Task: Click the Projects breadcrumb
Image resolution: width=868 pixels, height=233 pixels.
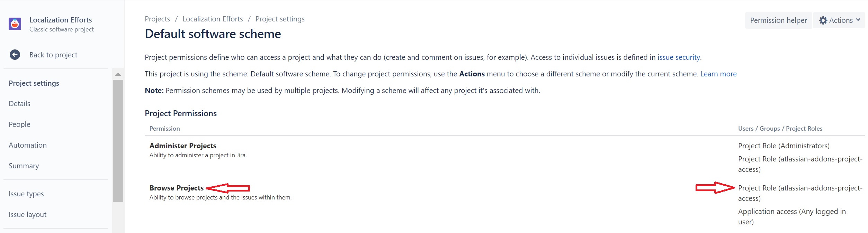Action: (x=157, y=19)
